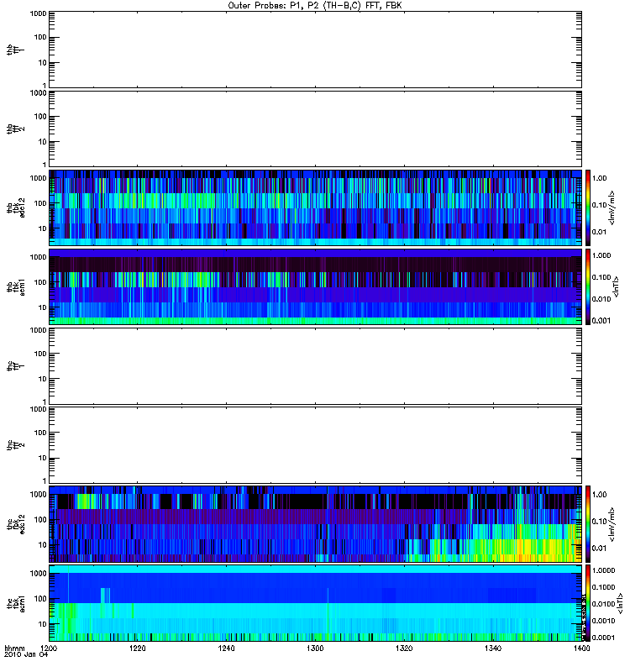Click the '1320' time axis label

(404, 648)
